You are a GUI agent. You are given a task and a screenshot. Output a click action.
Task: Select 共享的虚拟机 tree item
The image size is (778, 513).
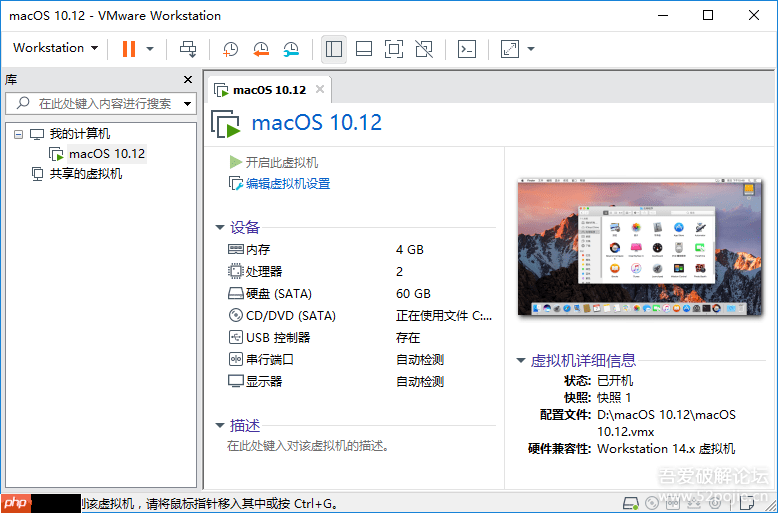85,174
